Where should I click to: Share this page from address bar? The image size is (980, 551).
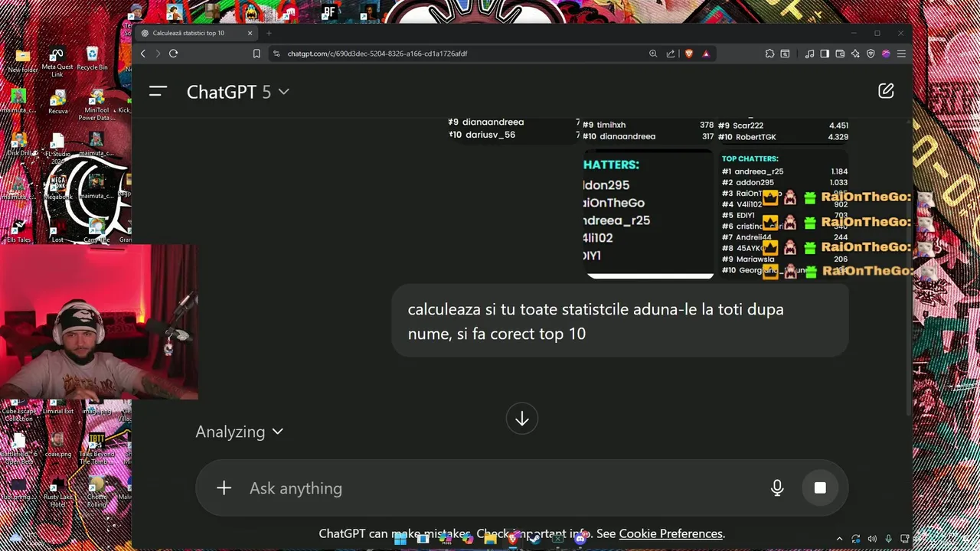point(671,54)
